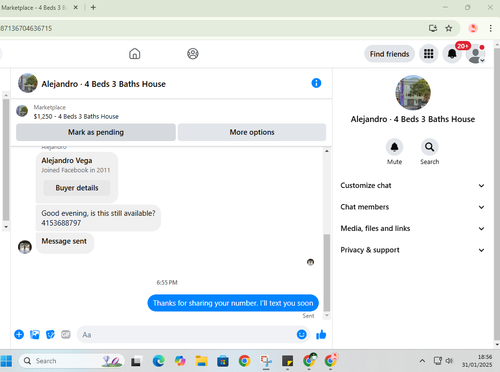This screenshot has width=500, height=372.
Task: Click sender avatar beside Message sent
Action: (x=25, y=247)
